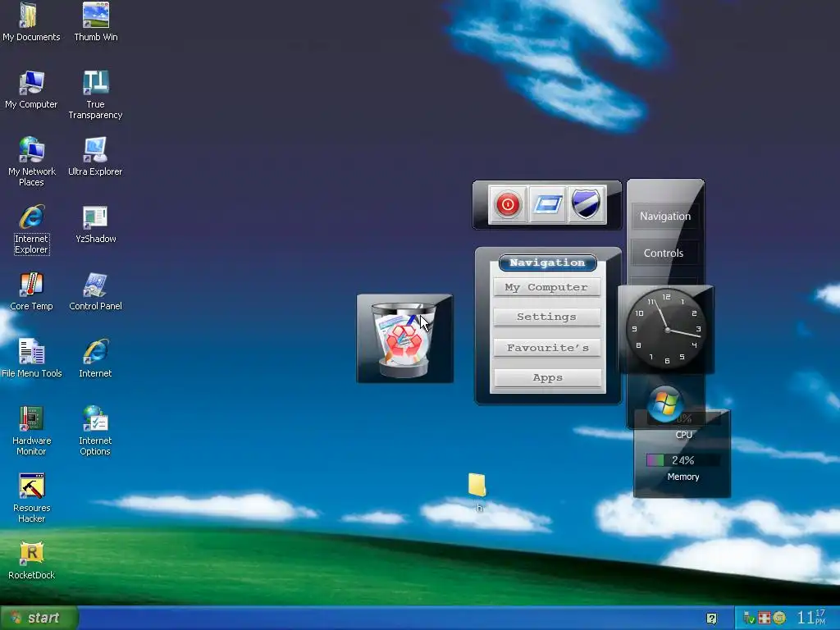Click the My Computer button in Navigation
The height and width of the screenshot is (630, 840).
pyautogui.click(x=546, y=287)
